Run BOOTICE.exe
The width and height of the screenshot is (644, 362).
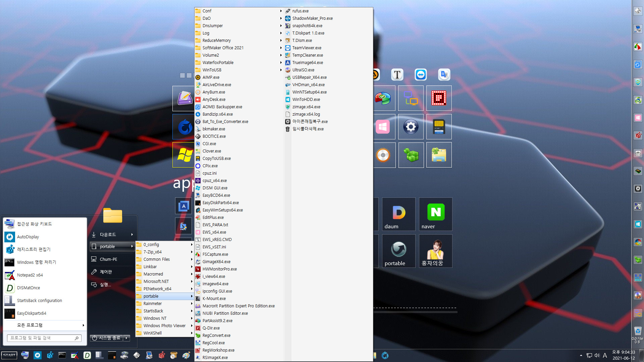(x=239, y=136)
